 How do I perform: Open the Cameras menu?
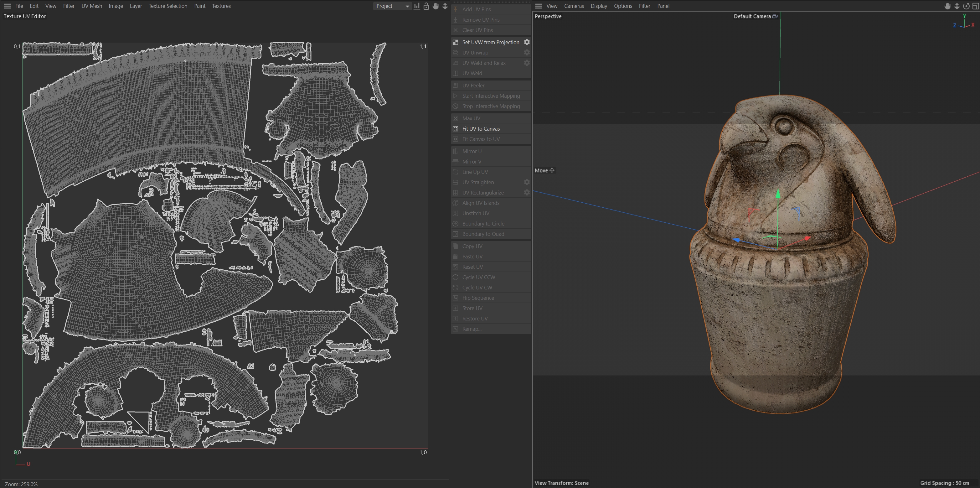click(574, 6)
